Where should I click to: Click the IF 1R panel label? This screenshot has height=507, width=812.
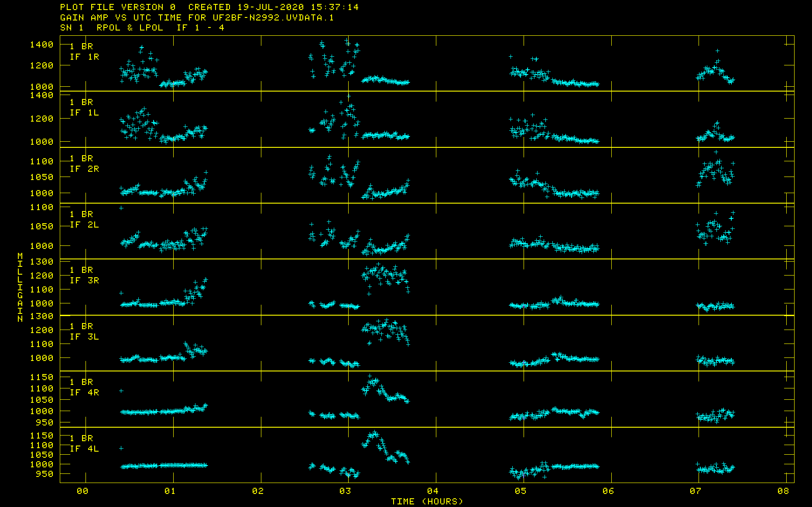[84, 57]
